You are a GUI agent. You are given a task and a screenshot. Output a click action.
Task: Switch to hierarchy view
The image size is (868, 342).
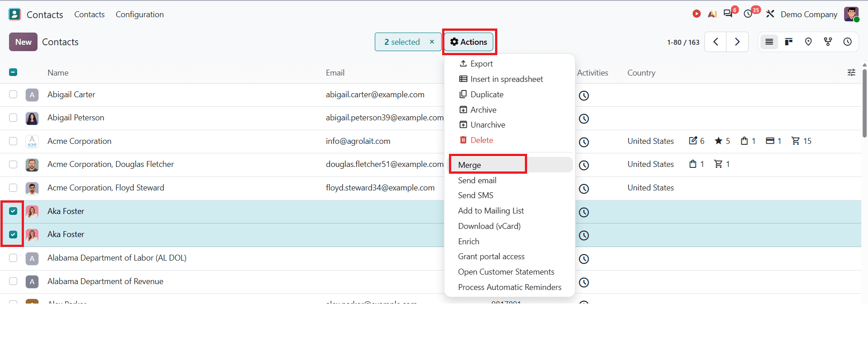tap(828, 42)
